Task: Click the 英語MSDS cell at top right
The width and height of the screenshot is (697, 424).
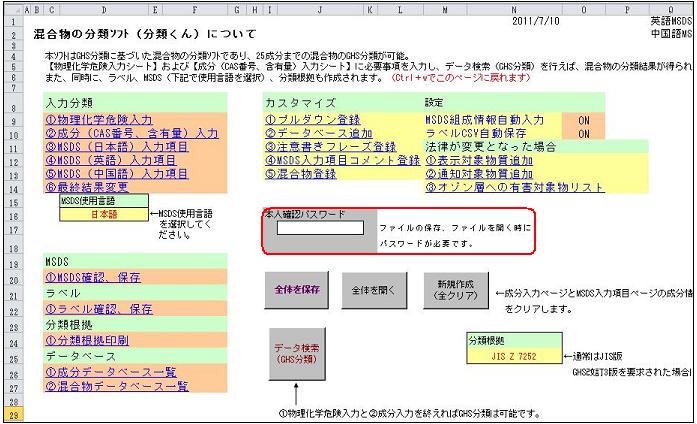Action: pos(671,21)
